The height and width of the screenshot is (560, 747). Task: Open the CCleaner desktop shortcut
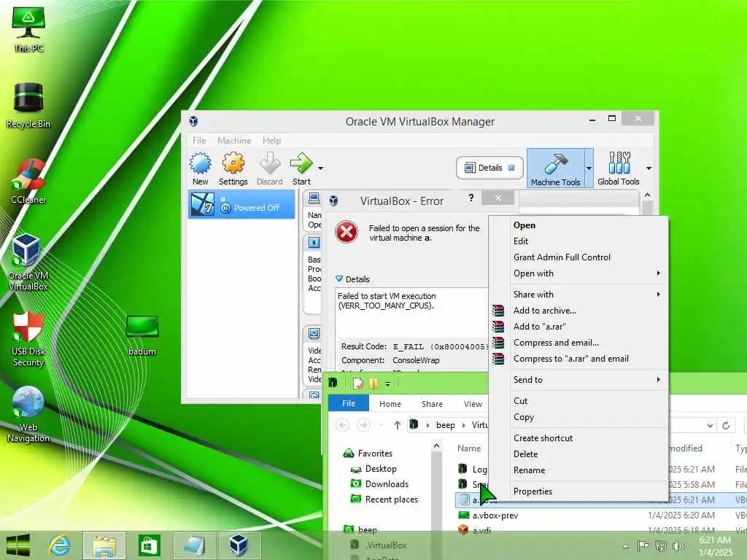[28, 182]
